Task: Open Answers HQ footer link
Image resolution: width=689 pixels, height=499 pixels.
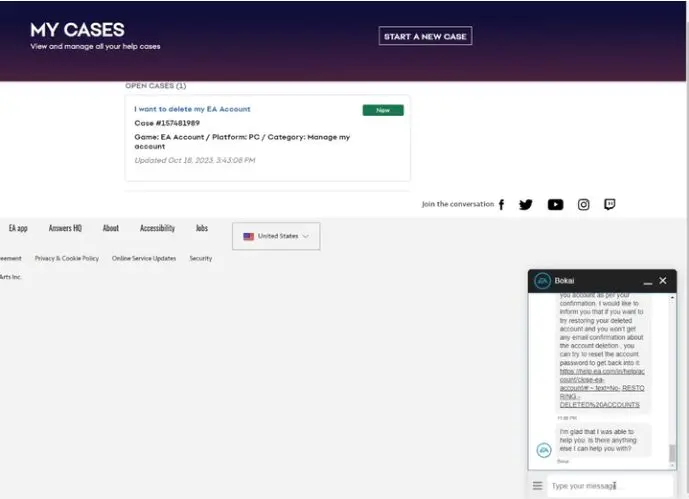Action: click(65, 228)
